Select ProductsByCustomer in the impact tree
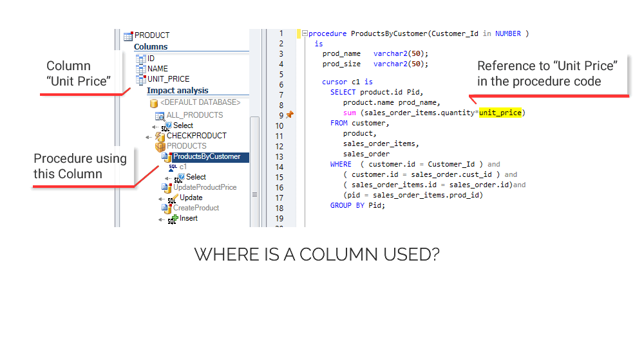Image resolution: width=644 pixels, height=341 pixels. tap(206, 156)
